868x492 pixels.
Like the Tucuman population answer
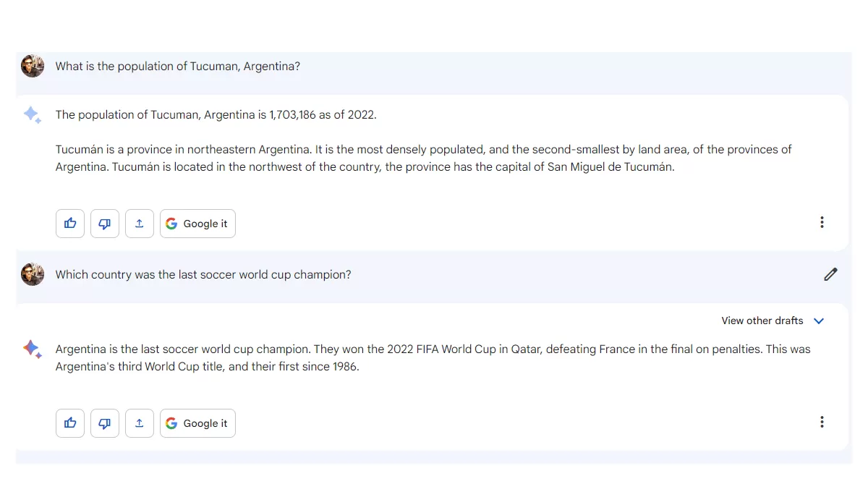tap(70, 224)
